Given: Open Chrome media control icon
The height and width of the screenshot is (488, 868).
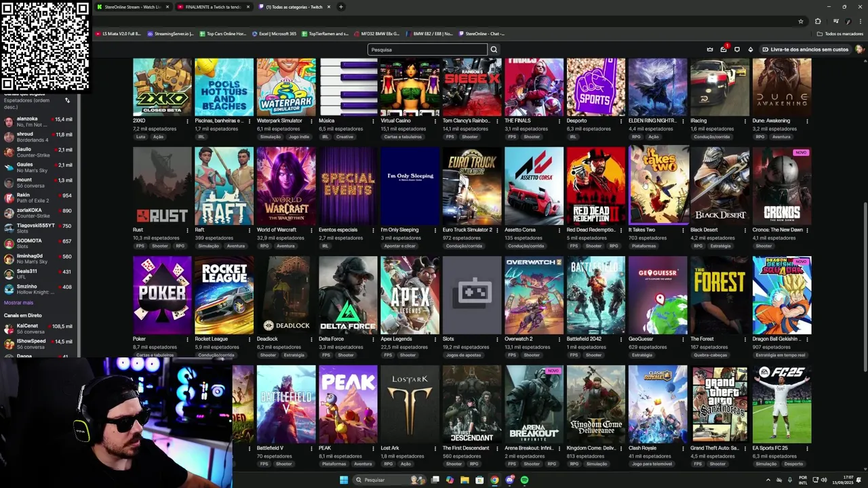Looking at the screenshot, I should click(836, 21).
